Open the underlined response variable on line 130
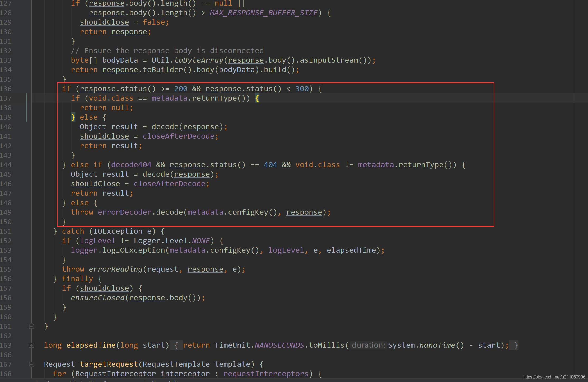The image size is (588, 382). [x=129, y=31]
